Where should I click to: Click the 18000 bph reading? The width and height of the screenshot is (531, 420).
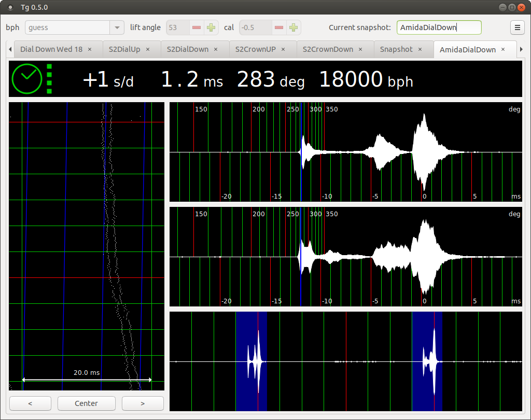click(x=366, y=80)
